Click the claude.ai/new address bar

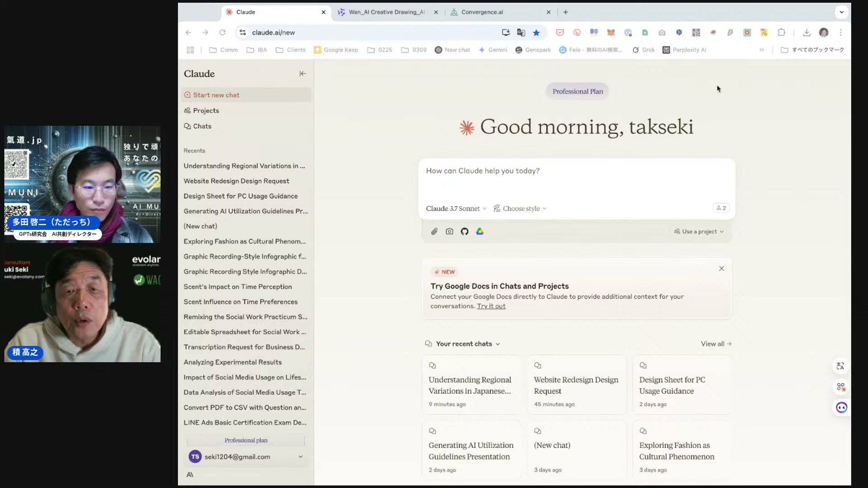click(x=371, y=33)
